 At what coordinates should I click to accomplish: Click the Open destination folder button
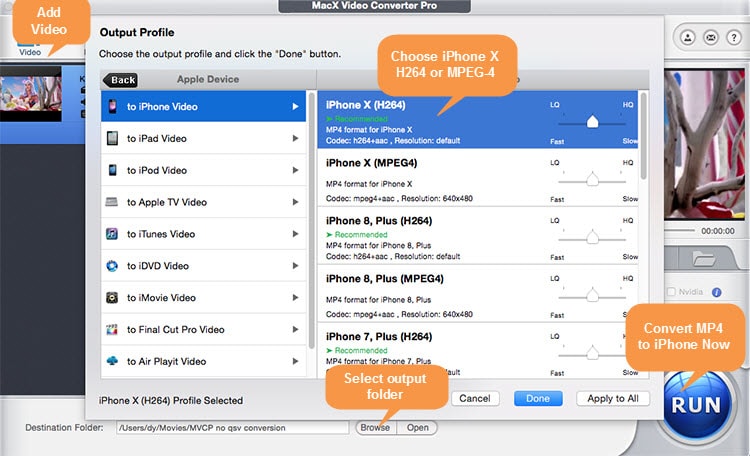(x=417, y=427)
